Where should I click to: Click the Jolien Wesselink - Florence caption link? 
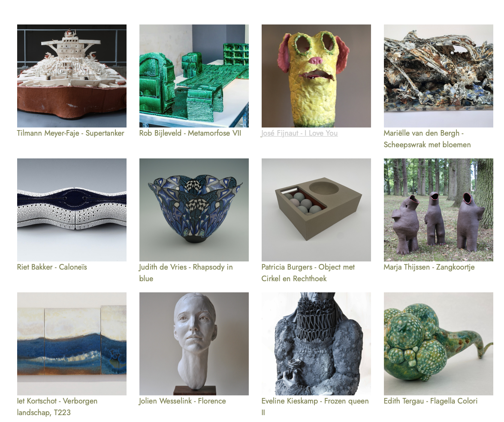click(x=182, y=401)
